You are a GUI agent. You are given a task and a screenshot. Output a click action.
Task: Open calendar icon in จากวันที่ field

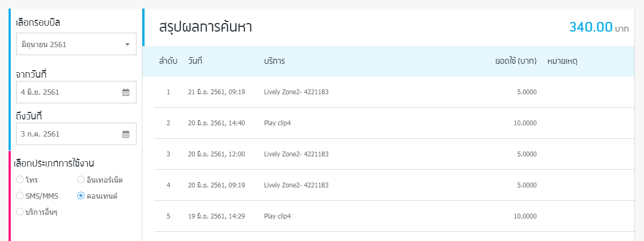point(126,92)
